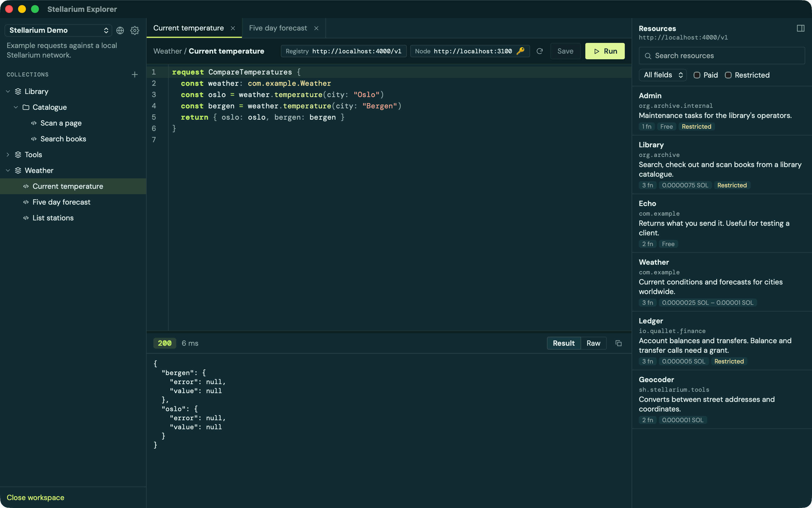Collapse the Catalogue folder chevron

[16, 107]
